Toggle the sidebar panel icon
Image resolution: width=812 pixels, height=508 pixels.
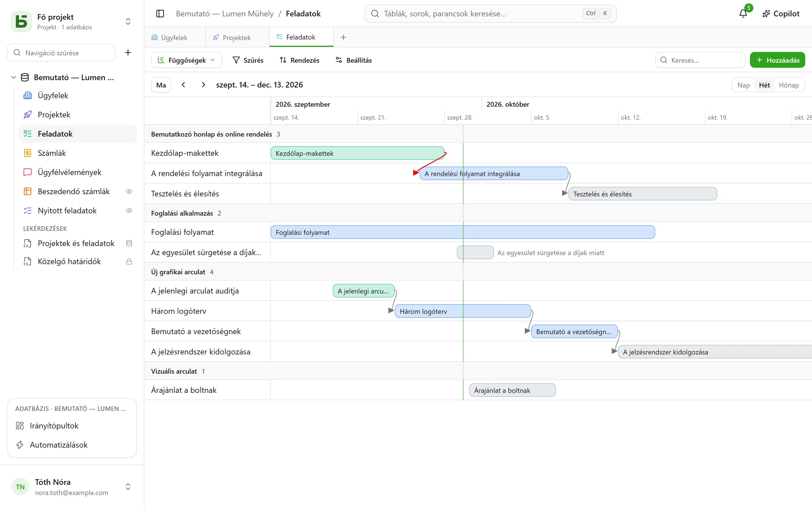coord(160,14)
